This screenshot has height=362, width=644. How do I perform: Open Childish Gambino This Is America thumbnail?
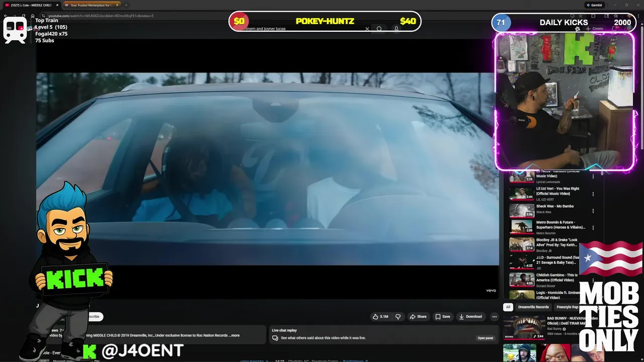522,279
